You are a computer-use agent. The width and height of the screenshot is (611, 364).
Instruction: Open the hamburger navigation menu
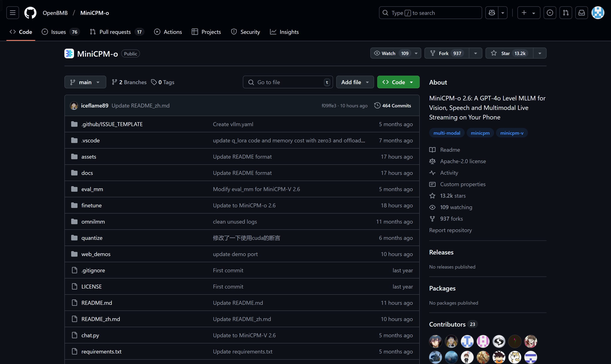(12, 13)
